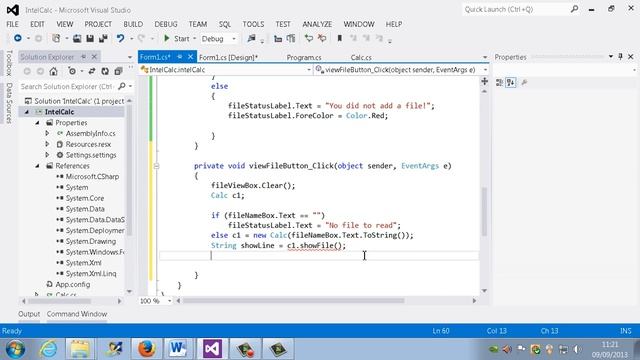The width and height of the screenshot is (640, 360).
Task: Open Firefox from the taskbar
Action: tap(146, 349)
